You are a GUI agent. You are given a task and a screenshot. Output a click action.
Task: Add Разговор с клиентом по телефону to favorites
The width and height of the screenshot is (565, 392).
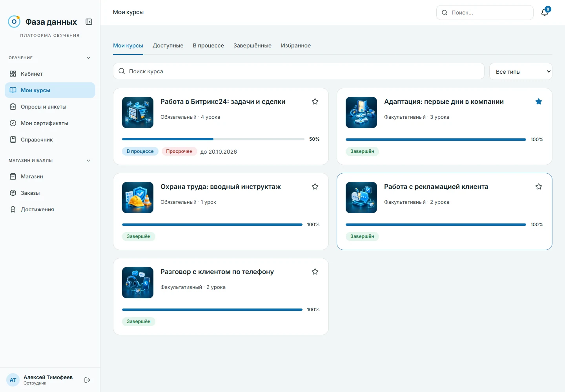[315, 272]
